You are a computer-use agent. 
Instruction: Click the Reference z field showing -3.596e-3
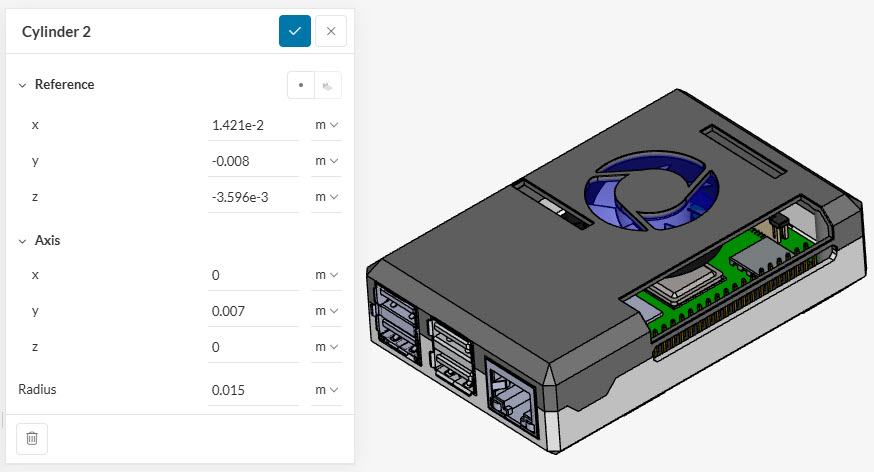(x=253, y=197)
